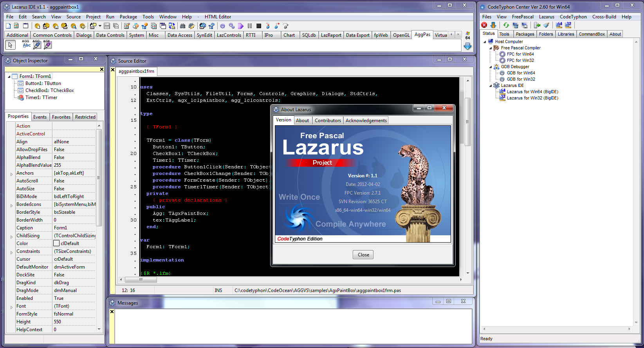Open the Project menu
644x348 pixels.
(x=93, y=17)
